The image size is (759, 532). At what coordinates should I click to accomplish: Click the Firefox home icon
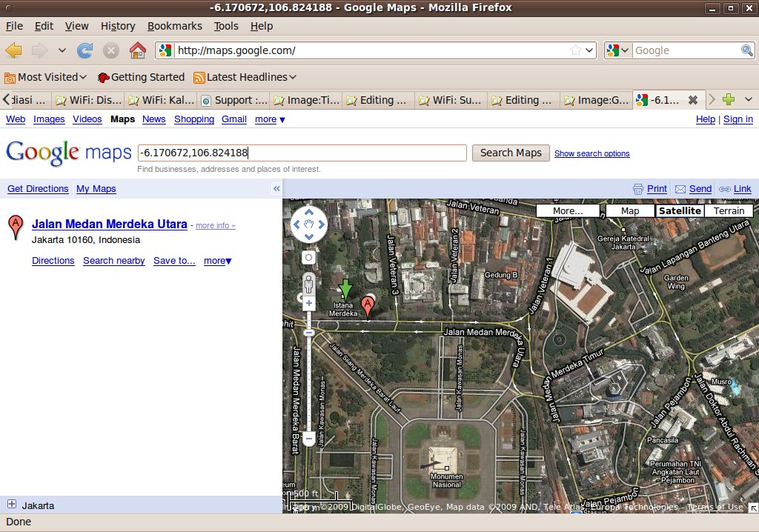coord(137,50)
